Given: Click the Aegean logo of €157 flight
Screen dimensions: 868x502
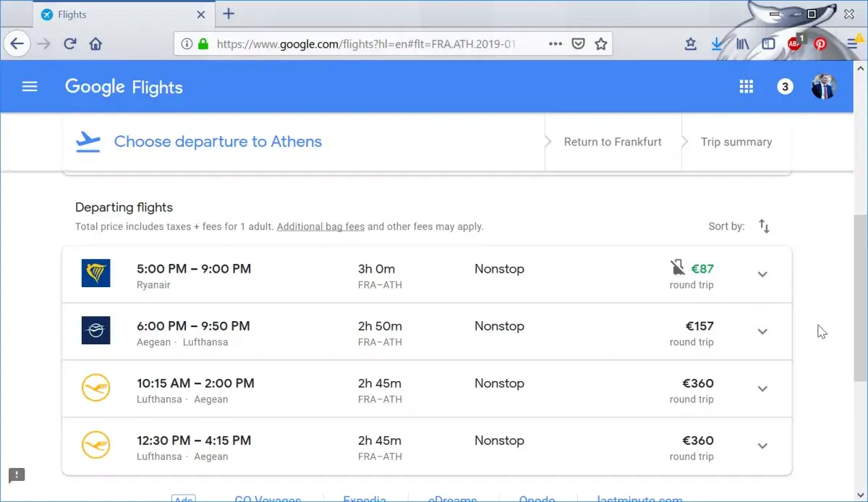Looking at the screenshot, I should coord(95,331).
